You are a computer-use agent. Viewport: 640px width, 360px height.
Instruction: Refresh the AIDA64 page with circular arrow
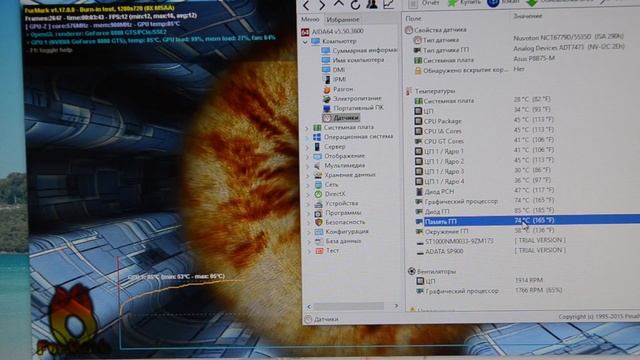point(355,4)
